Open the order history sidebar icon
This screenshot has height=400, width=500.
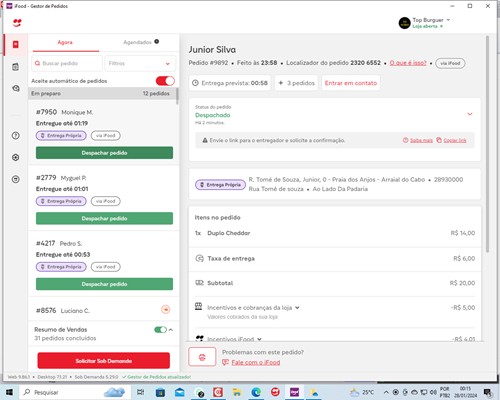click(16, 89)
